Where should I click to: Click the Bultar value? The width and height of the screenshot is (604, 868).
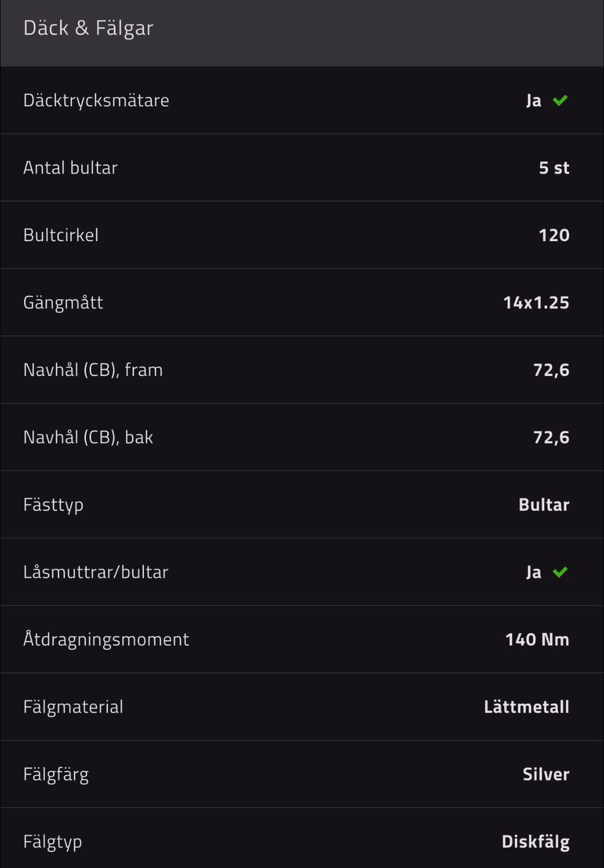(x=544, y=505)
